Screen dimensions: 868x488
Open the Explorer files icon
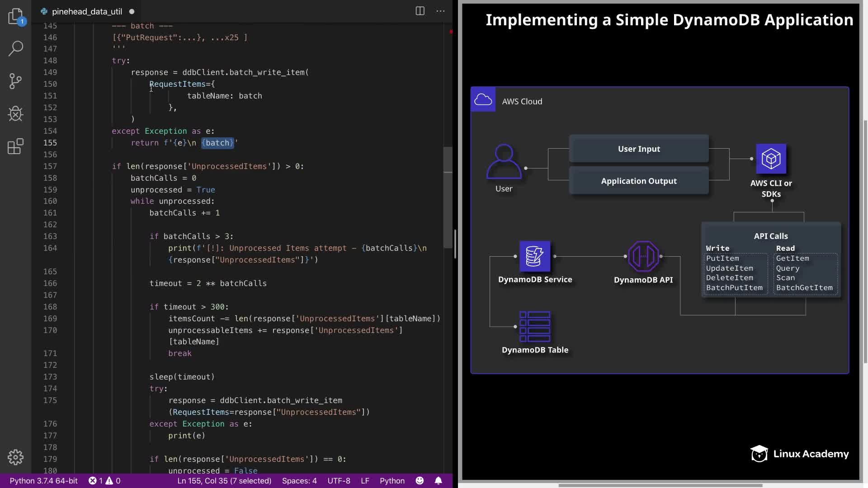coord(16,16)
